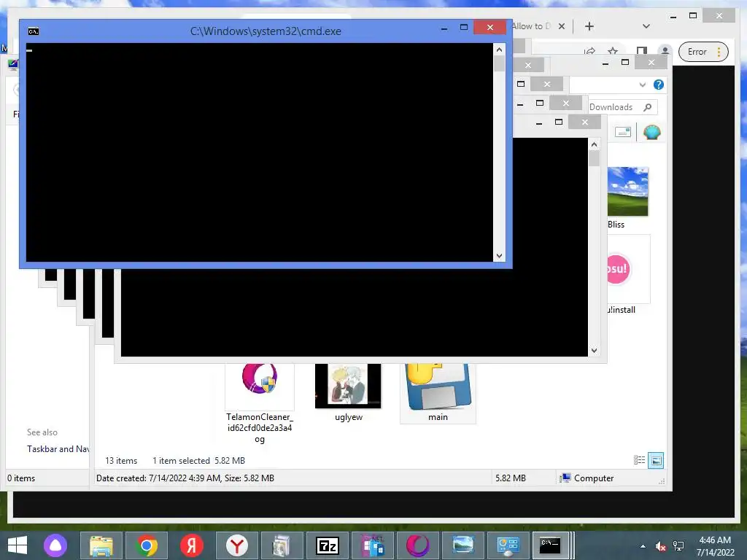Click '1 item selected 5.82 MB' text
This screenshot has width=747, height=560.
pyautogui.click(x=198, y=461)
